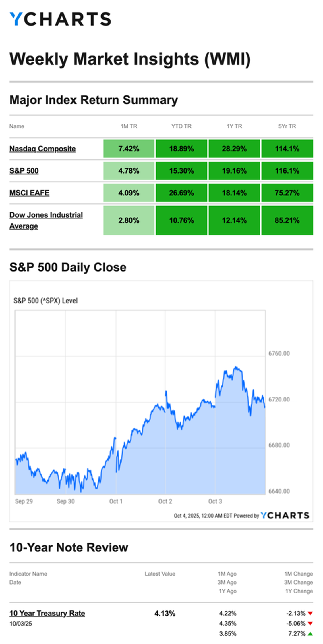This screenshot has height=644, width=323.
Task: Click the Sep 30 chart axis label
Action: pyautogui.click(x=65, y=501)
